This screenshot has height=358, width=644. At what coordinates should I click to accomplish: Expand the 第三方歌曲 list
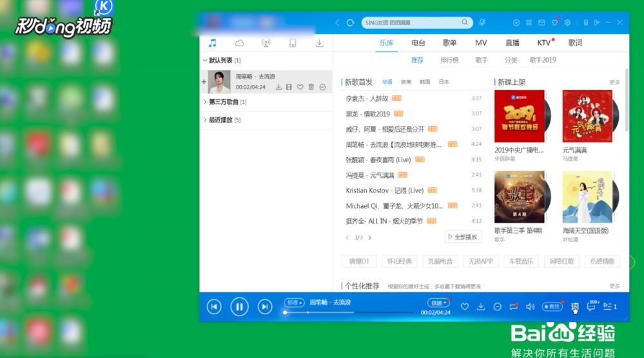205,102
